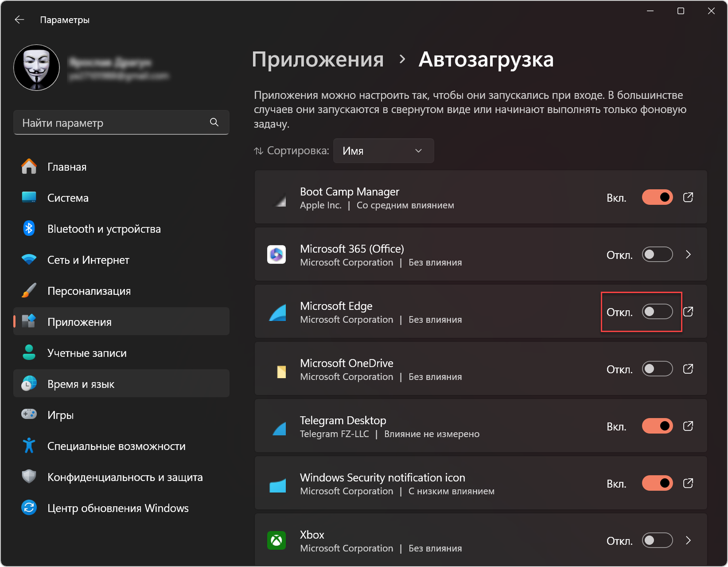Click the Bluetooth icon in the sidebar

[29, 228]
